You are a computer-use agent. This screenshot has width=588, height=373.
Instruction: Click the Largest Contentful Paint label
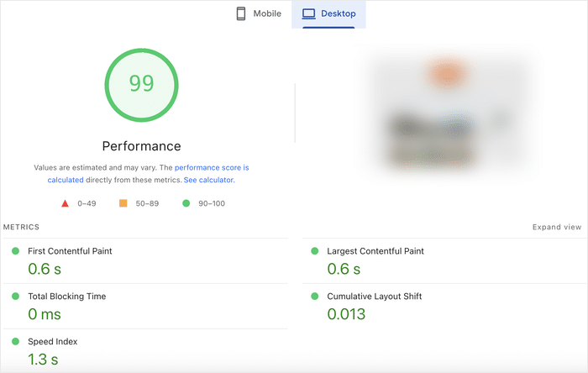375,251
